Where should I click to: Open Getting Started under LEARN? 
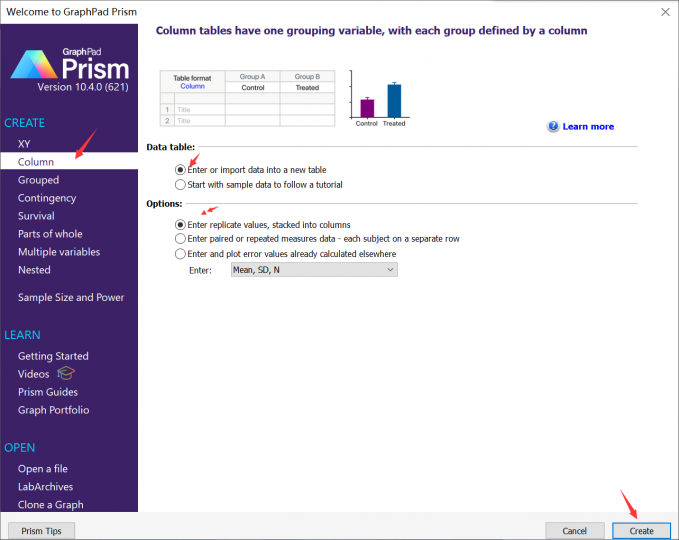pyautogui.click(x=53, y=356)
